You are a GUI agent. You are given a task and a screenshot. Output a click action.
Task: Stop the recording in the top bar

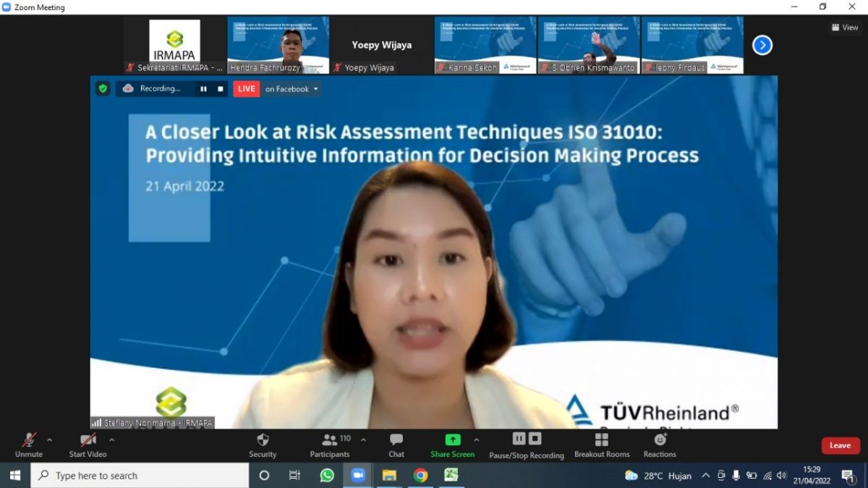220,89
